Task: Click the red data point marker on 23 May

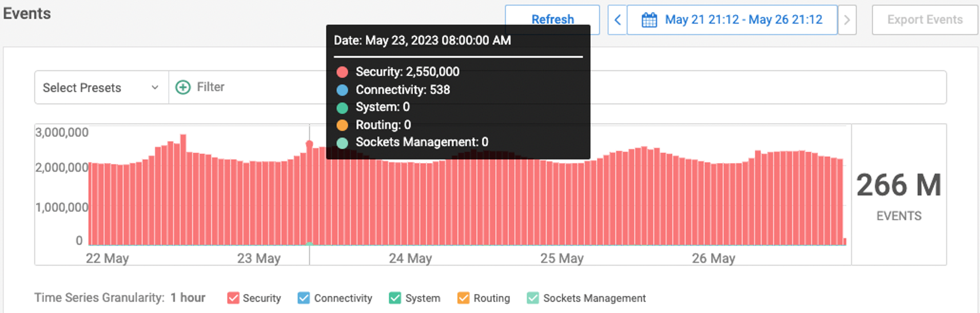Action: coord(309,144)
